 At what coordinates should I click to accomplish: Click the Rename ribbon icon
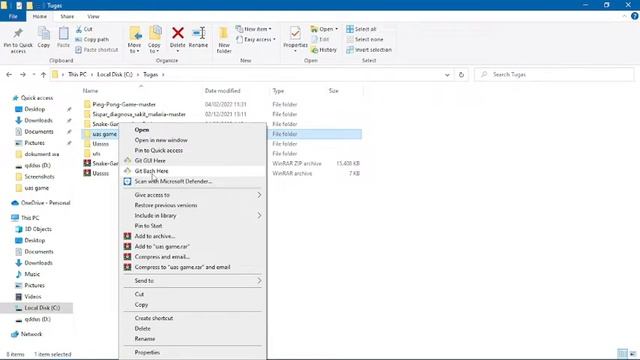point(198,38)
